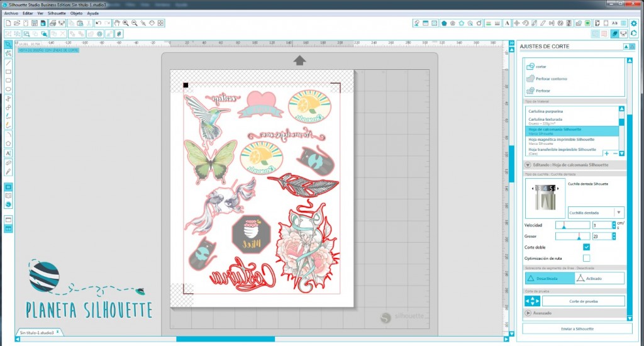Screen dimensions: 644x346
Task: Choose the Perforar contorno cut mode
Action: point(547,79)
